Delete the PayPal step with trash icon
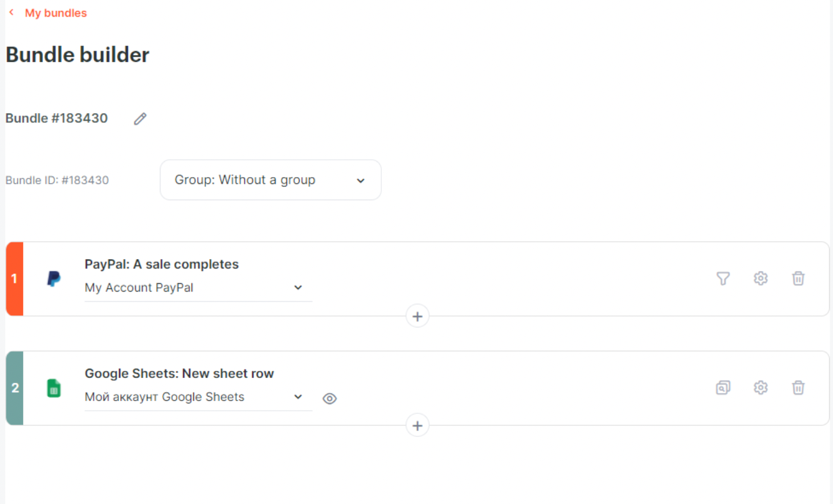This screenshot has width=833, height=504. 798,278
